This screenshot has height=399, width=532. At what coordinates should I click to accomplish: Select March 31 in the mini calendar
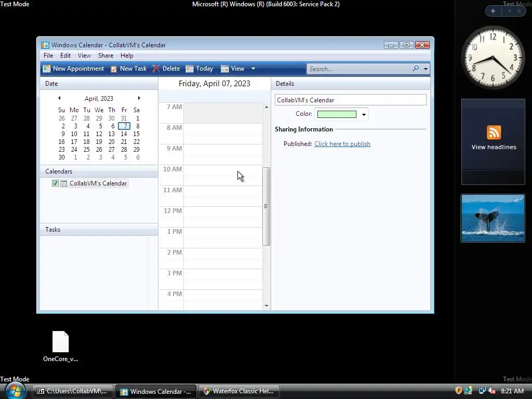[x=124, y=118]
